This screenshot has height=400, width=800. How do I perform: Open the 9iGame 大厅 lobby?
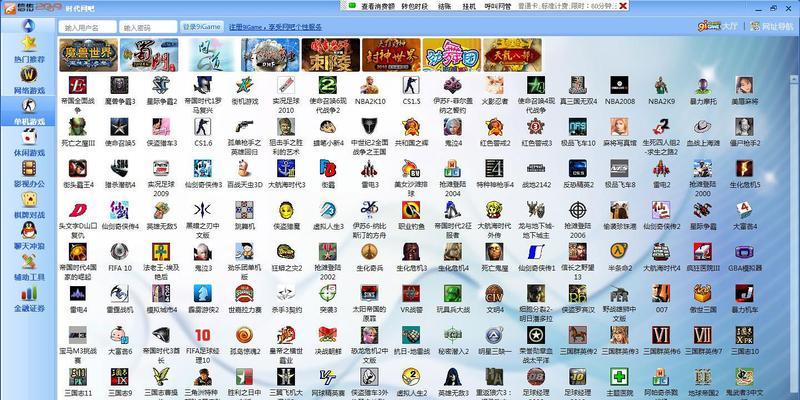tap(717, 26)
